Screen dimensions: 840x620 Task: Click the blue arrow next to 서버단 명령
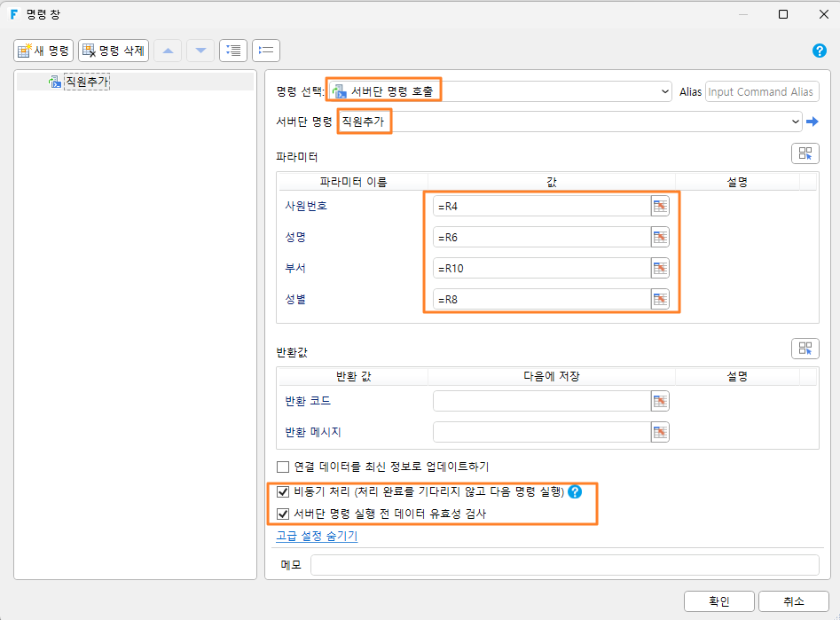tap(813, 122)
